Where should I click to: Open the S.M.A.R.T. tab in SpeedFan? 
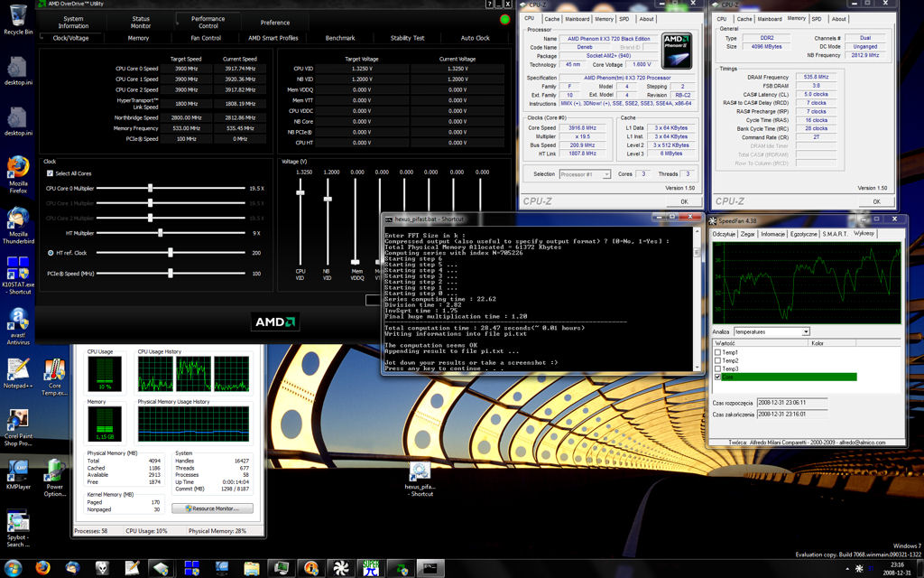(835, 234)
